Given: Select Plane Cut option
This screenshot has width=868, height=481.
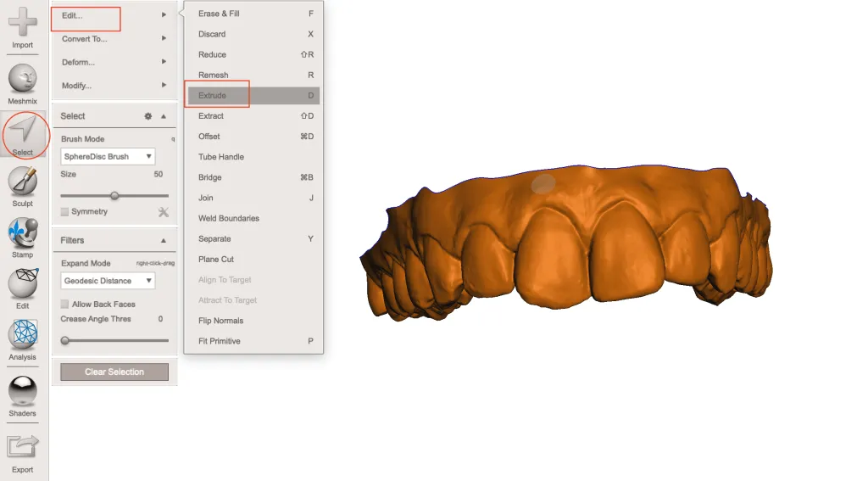Looking at the screenshot, I should pos(253,260).
